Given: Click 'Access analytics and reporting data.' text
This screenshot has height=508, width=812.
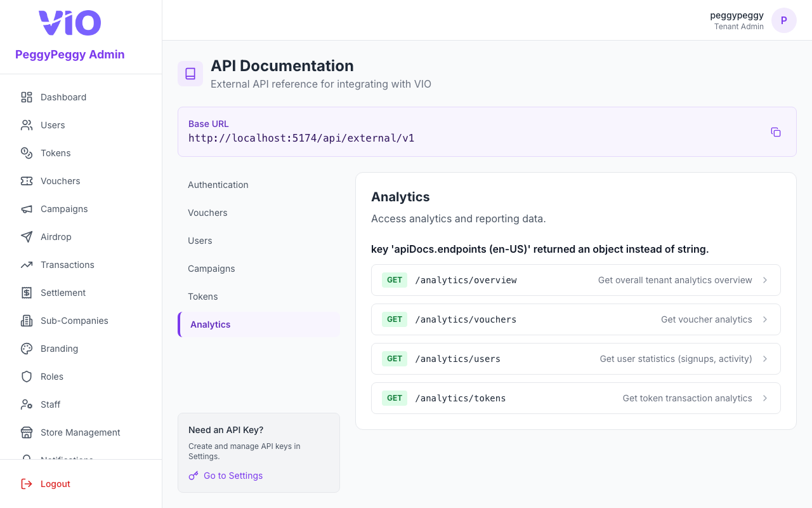Looking at the screenshot, I should [x=458, y=218].
